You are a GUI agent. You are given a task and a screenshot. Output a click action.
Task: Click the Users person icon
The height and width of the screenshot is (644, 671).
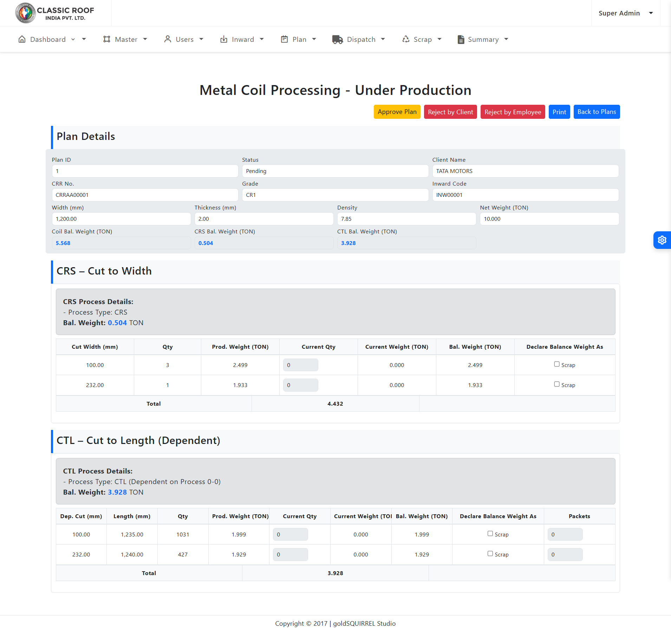pos(168,39)
